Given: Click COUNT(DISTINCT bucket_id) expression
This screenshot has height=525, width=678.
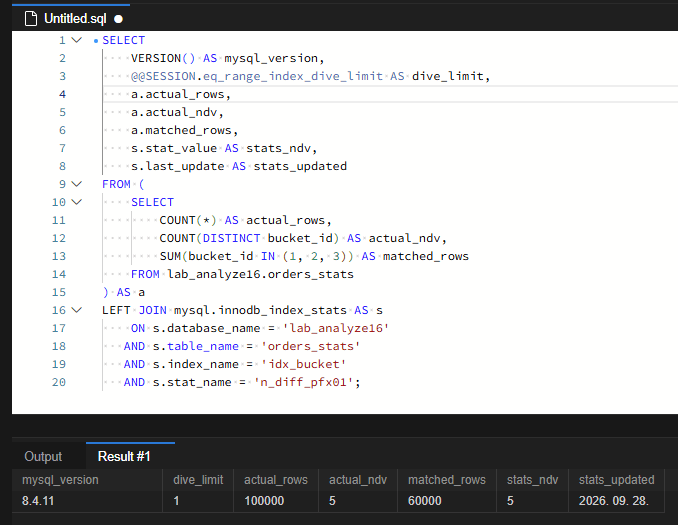Looking at the screenshot, I should pos(249,238).
